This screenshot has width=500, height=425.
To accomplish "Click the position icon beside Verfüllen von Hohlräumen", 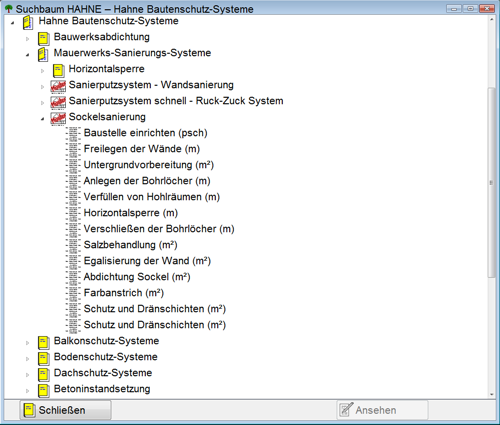I will (73, 197).
